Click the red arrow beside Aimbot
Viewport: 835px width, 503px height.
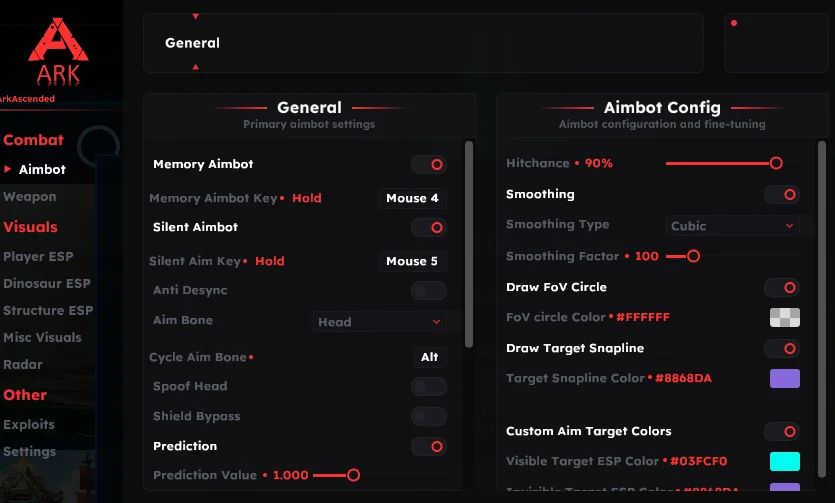(7, 169)
